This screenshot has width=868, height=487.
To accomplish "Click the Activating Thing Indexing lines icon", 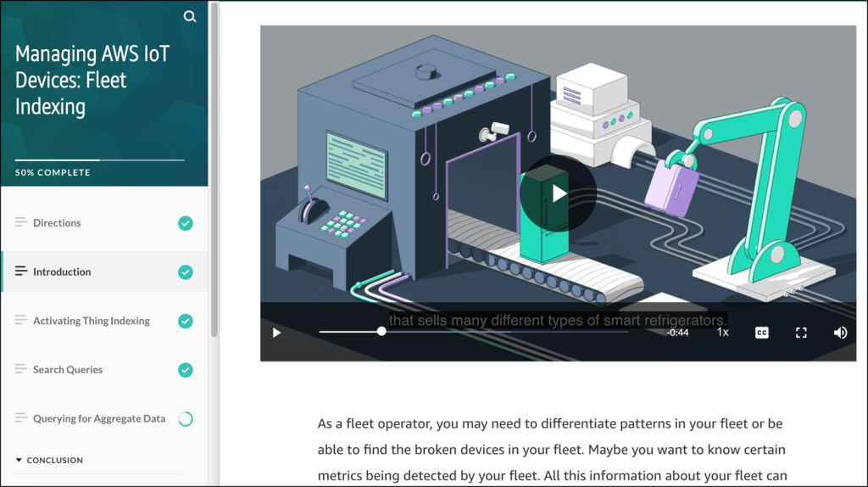I will 21,320.
